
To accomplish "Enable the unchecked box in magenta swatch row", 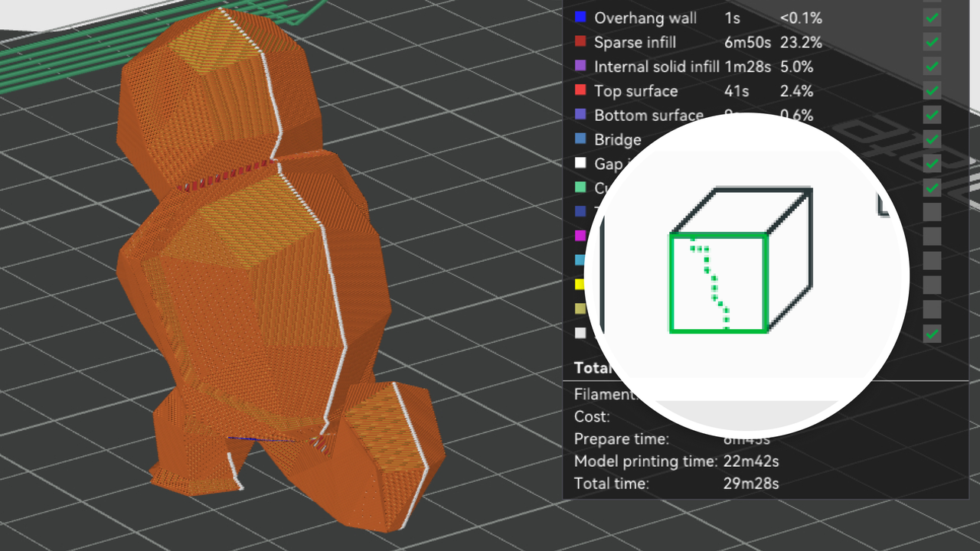I will [932, 236].
